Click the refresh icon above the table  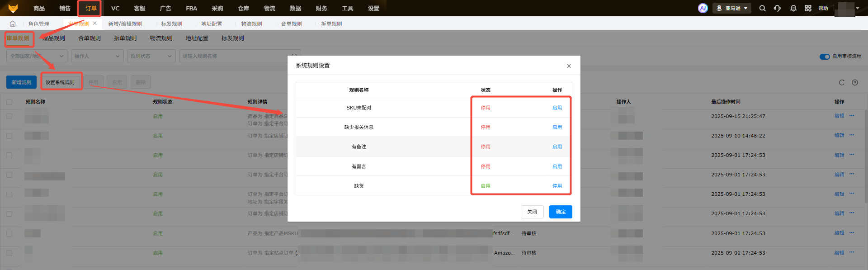(x=841, y=82)
